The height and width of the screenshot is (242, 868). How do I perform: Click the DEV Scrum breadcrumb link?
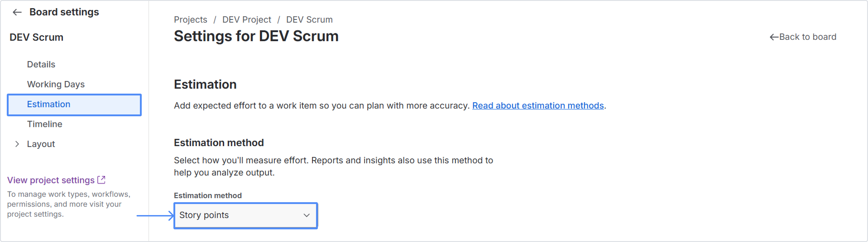pos(309,19)
